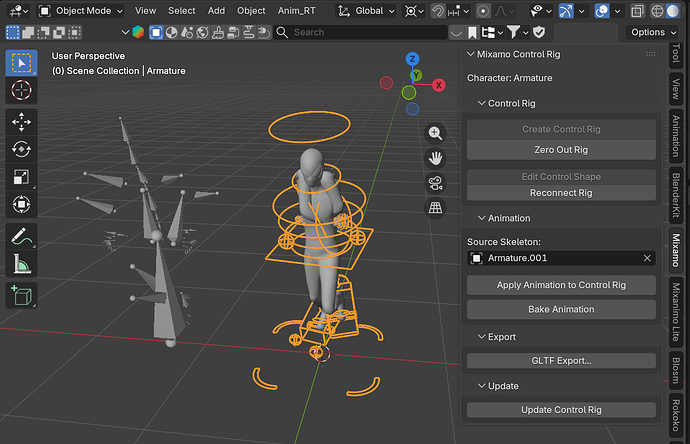This screenshot has height=444, width=690.
Task: Click the pan view hand icon
Action: [x=435, y=158]
